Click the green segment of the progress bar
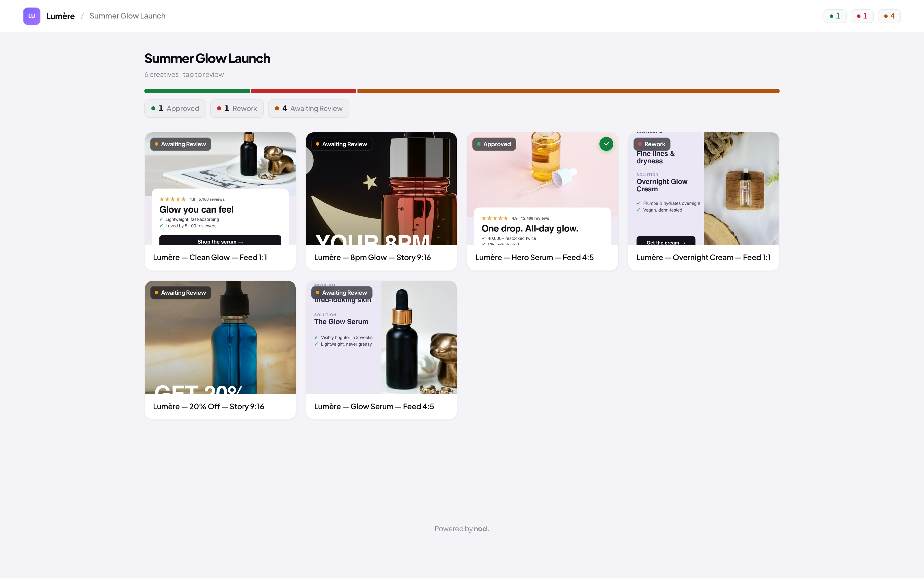 197,91
